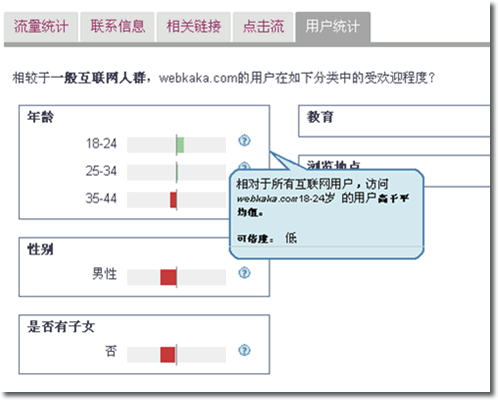The height and width of the screenshot is (400, 498).
Task: Click the blue tooltip about 18-24岁 users
Action: pos(327,214)
